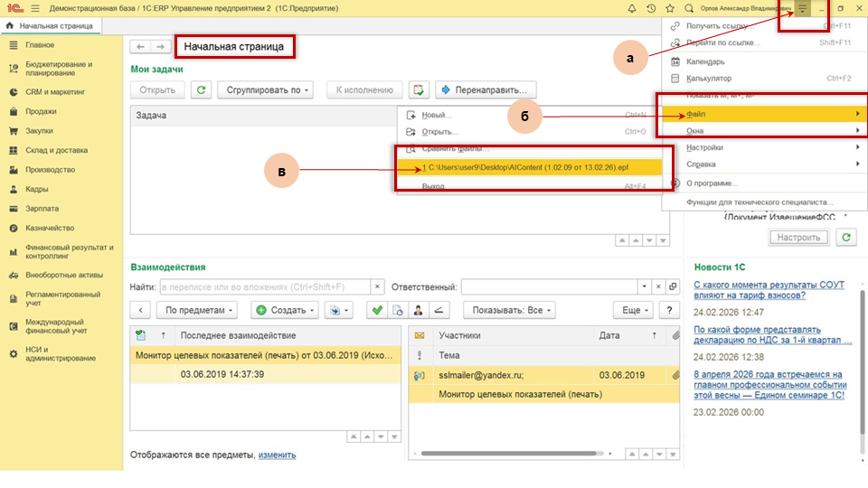This screenshot has width=868, height=488.
Task: Expand the Справка submenu
Action: tap(764, 164)
